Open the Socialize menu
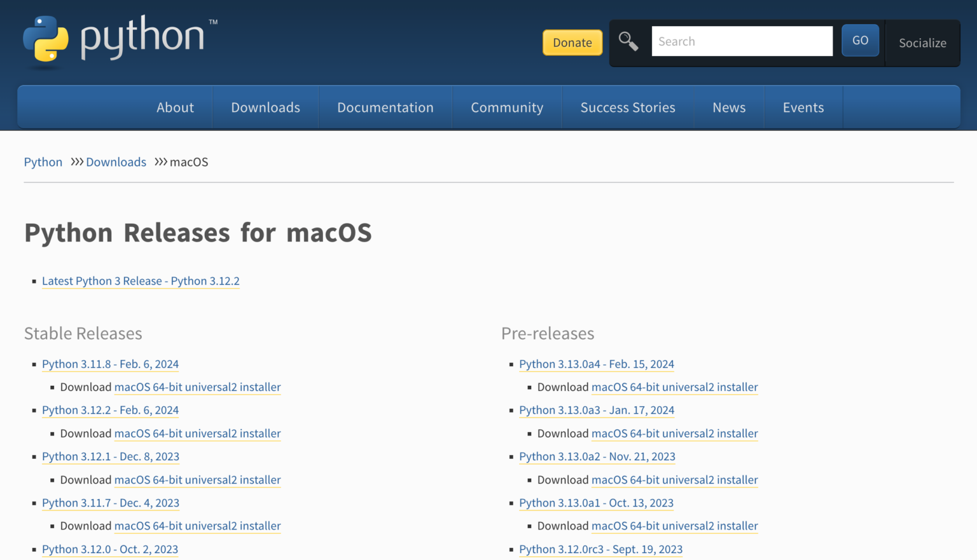977x560 pixels. [922, 43]
